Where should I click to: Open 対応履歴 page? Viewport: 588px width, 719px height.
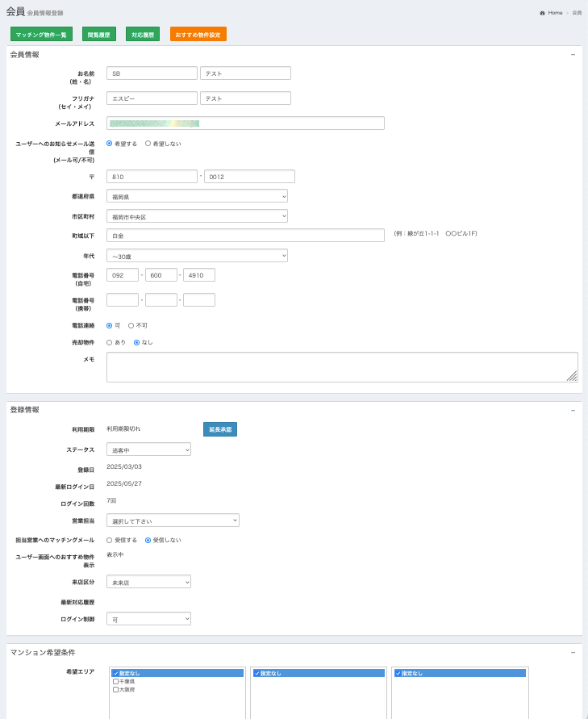pyautogui.click(x=143, y=34)
